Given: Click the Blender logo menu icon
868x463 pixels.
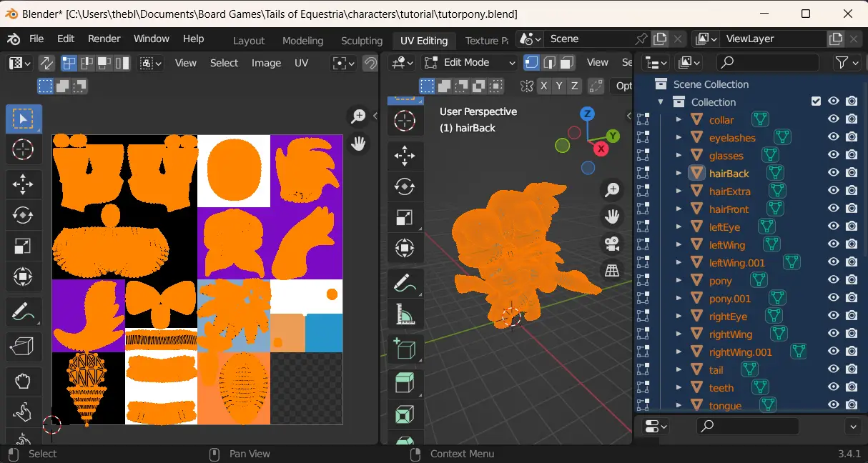Looking at the screenshot, I should point(14,39).
